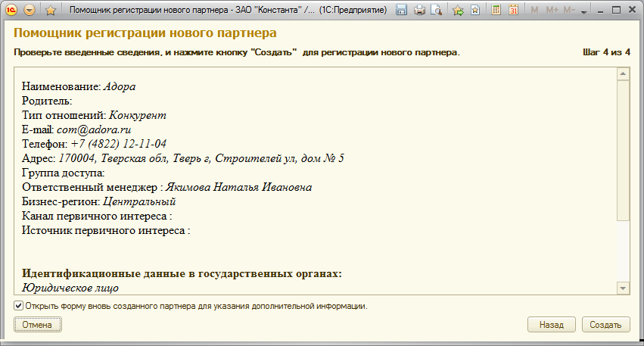
Task: Click heading Помощник регистрации нового партнера
Action: 145,33
